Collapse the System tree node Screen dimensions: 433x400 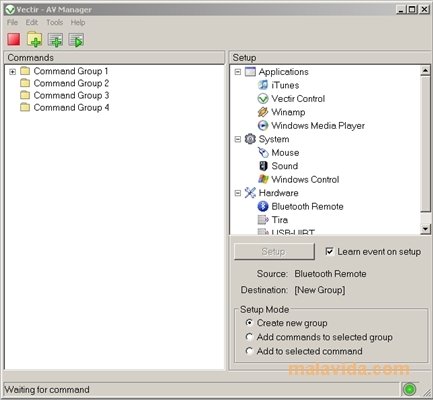click(x=238, y=139)
